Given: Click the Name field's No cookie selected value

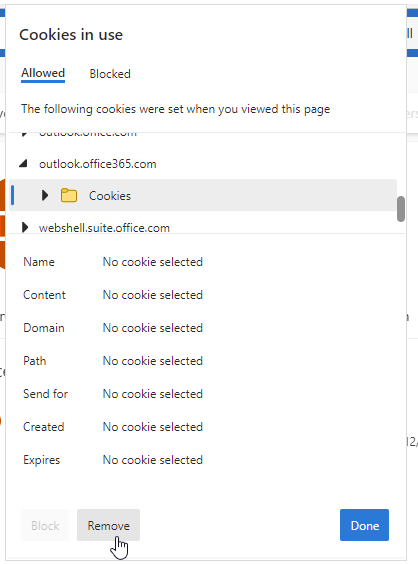Looking at the screenshot, I should (153, 262).
